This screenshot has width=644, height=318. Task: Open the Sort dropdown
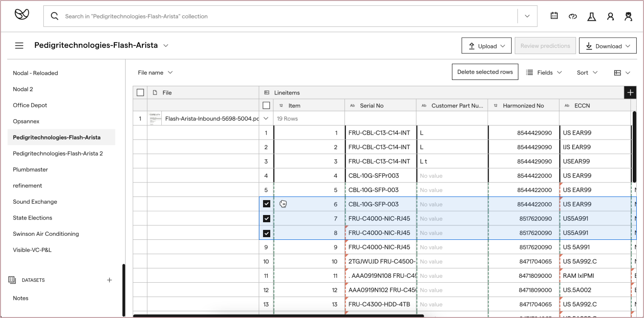[587, 72]
